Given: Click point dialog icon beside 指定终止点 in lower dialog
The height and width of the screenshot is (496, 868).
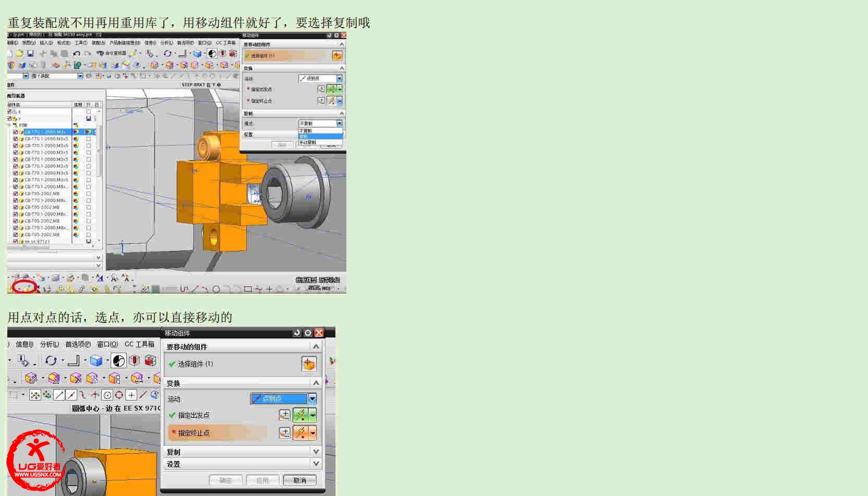Looking at the screenshot, I should [284, 433].
